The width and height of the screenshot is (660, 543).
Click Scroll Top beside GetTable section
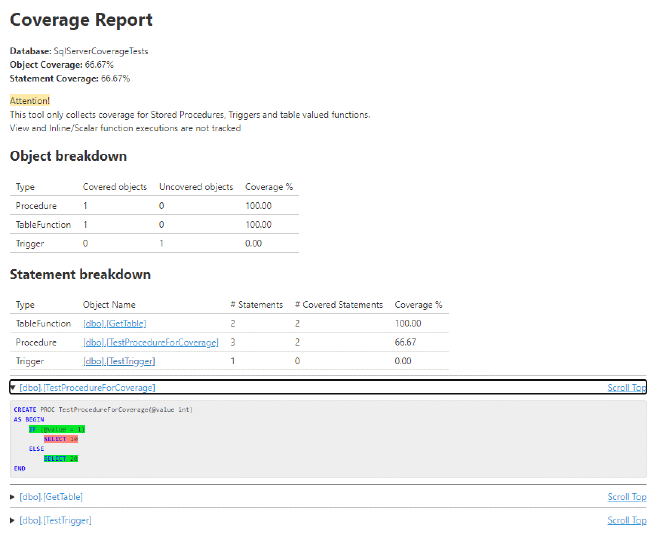(626, 497)
